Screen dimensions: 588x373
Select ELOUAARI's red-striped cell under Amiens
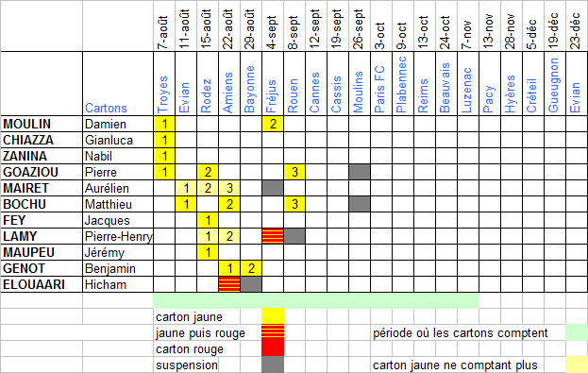(229, 284)
